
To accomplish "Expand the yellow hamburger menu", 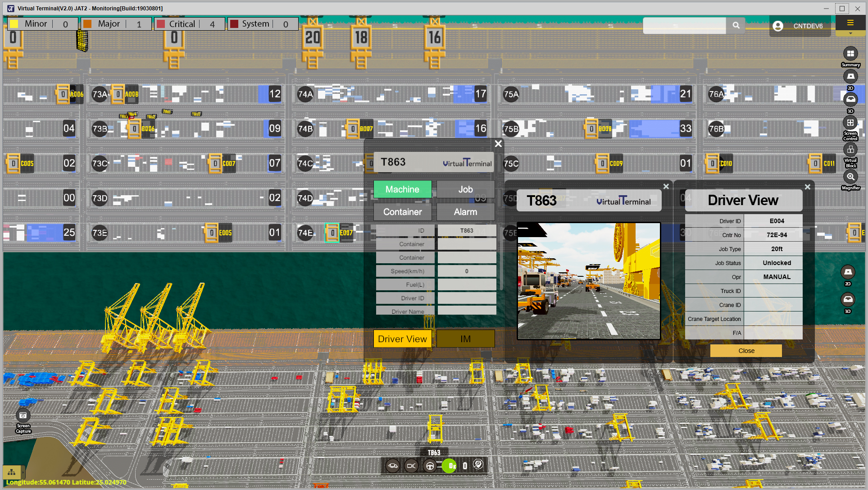I will pos(850,23).
